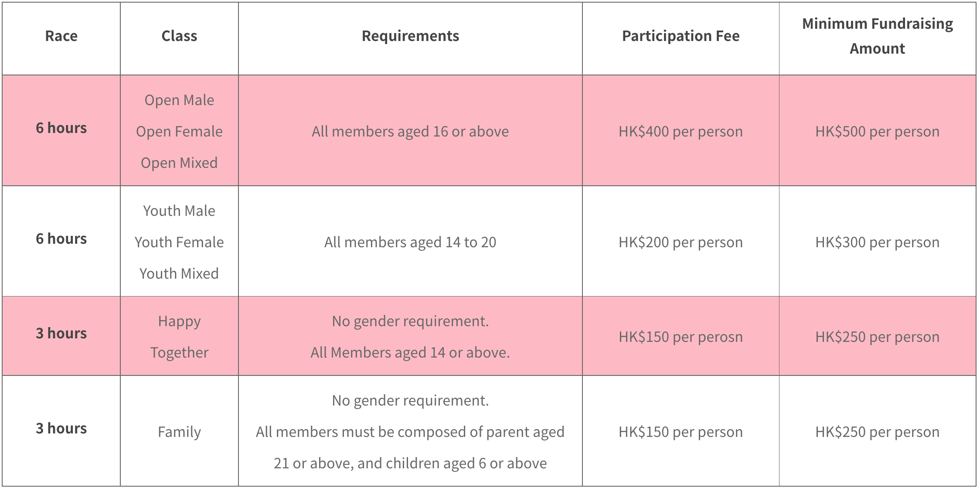The image size is (980, 491).
Task: Select the Open Mixed class text
Action: (179, 163)
